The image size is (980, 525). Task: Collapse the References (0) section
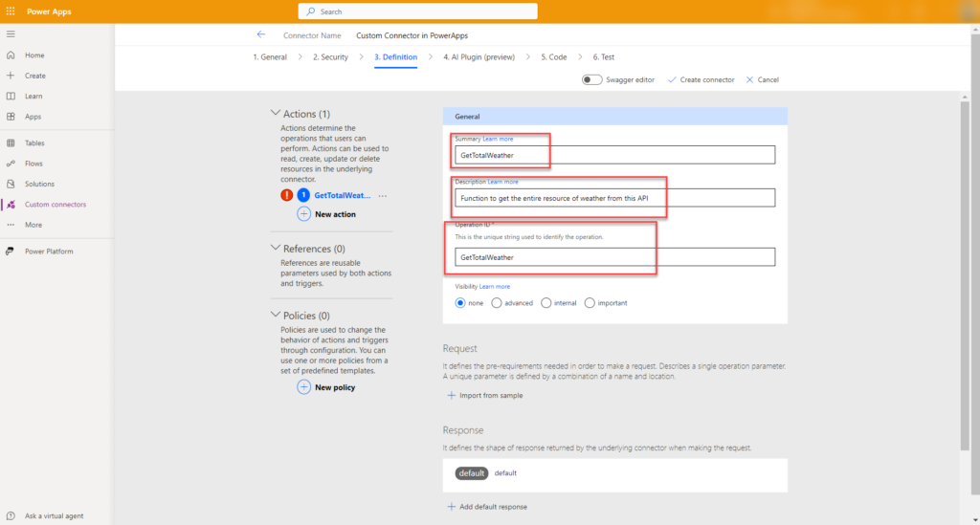[x=277, y=249]
